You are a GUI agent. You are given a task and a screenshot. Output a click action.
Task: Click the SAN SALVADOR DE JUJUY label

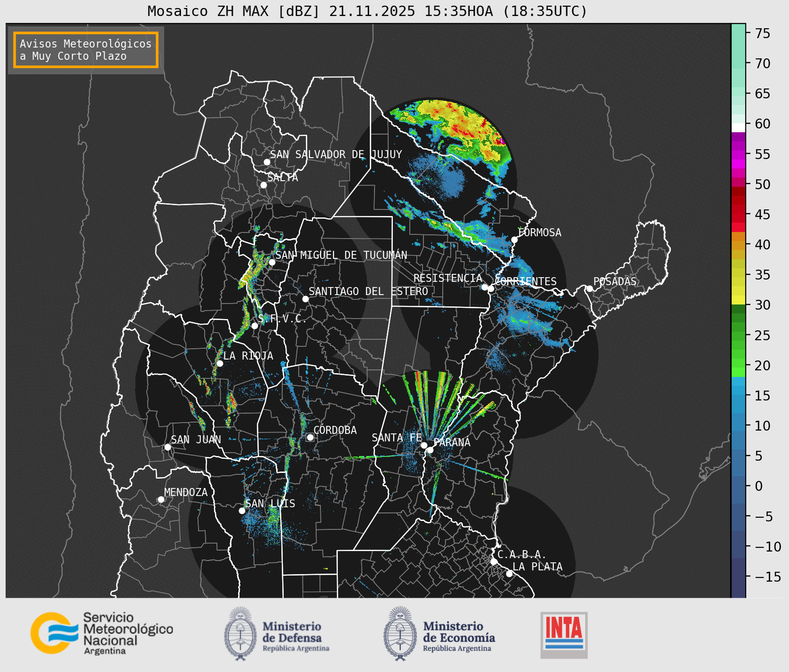click(x=336, y=154)
